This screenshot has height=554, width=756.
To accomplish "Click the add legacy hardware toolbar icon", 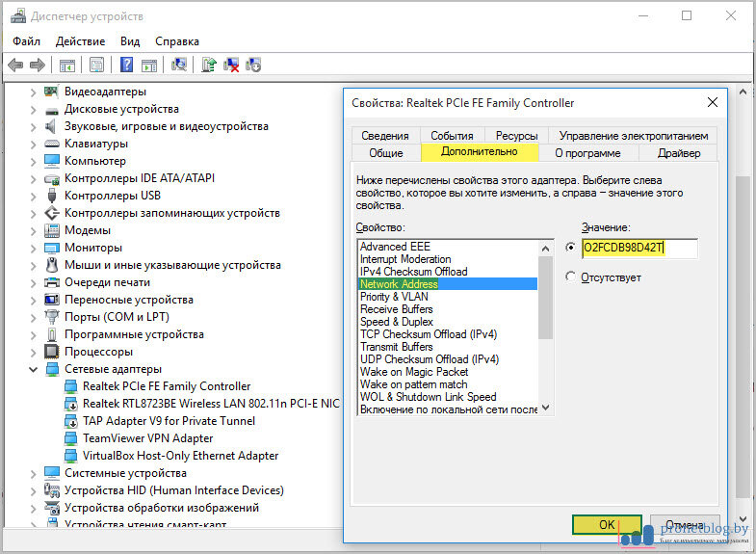I will (253, 65).
